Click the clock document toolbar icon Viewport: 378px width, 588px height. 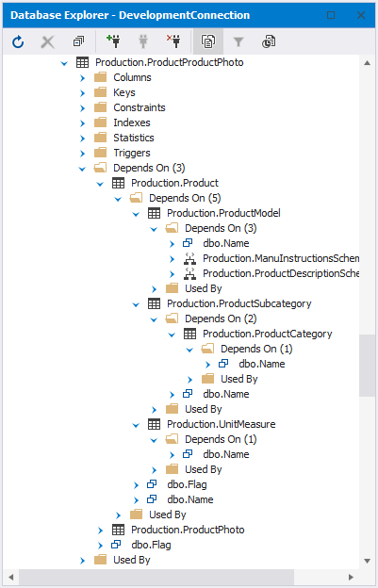269,41
